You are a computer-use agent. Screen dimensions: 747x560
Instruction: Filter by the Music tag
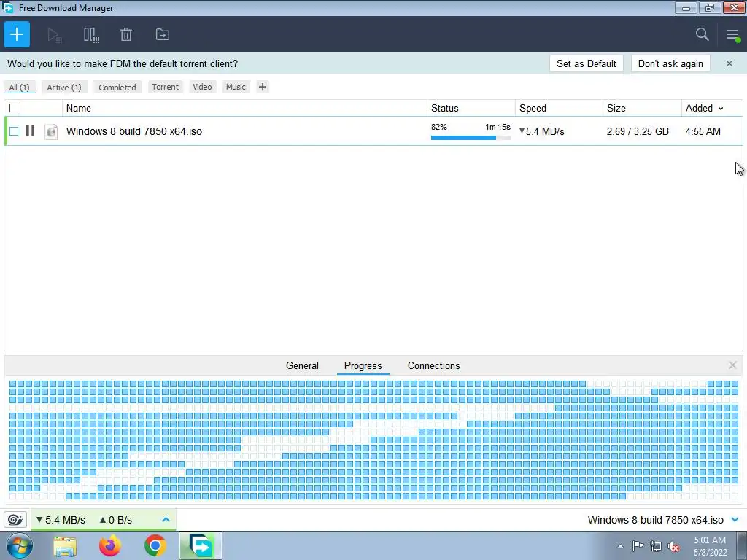point(236,87)
